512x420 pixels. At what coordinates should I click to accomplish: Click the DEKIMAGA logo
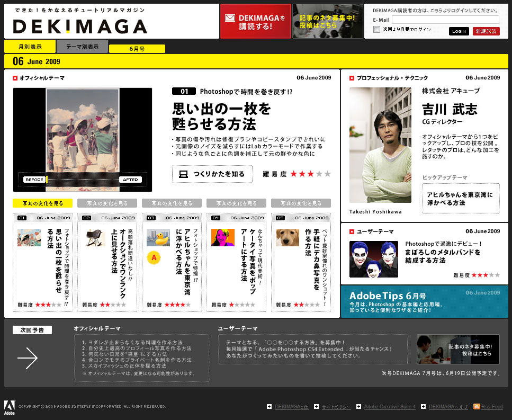point(80,26)
